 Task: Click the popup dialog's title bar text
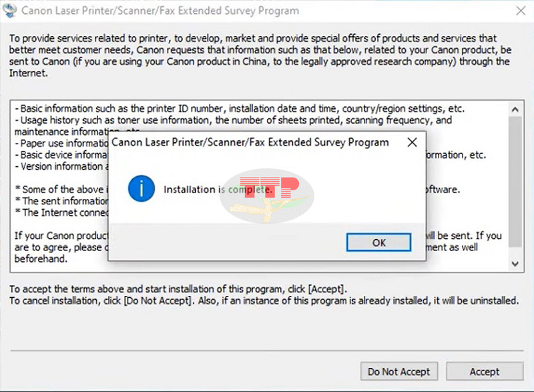coord(250,142)
